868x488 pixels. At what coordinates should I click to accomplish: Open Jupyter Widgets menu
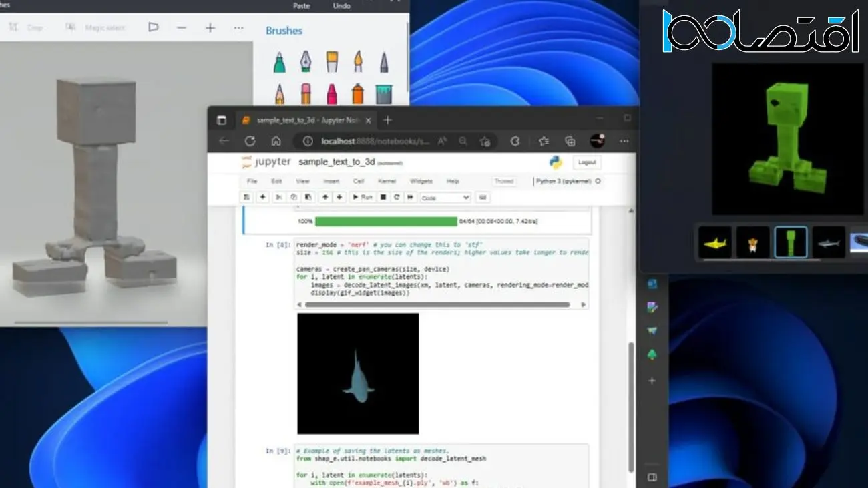[x=421, y=181]
